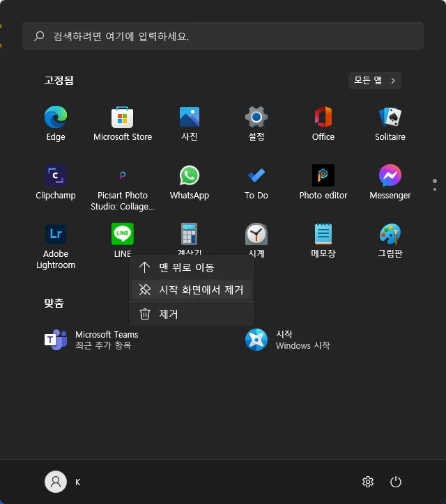Launch the Office app
The image size is (446, 504).
[x=323, y=123]
